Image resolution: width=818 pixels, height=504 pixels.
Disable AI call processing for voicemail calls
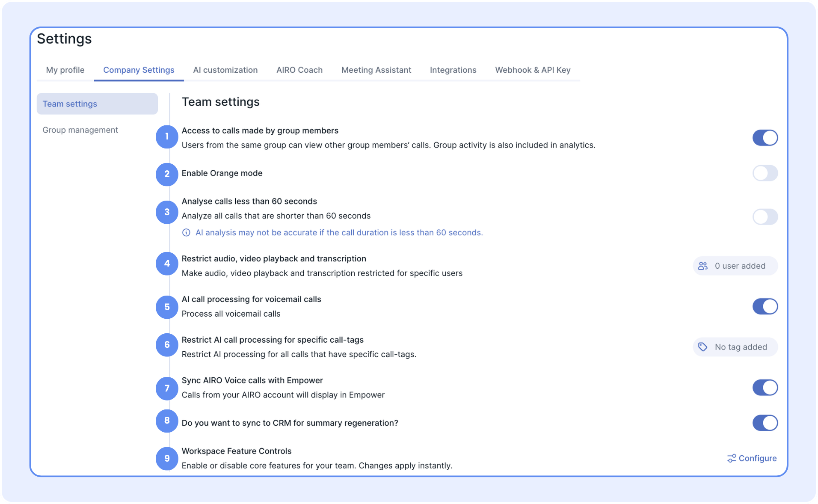pos(765,306)
